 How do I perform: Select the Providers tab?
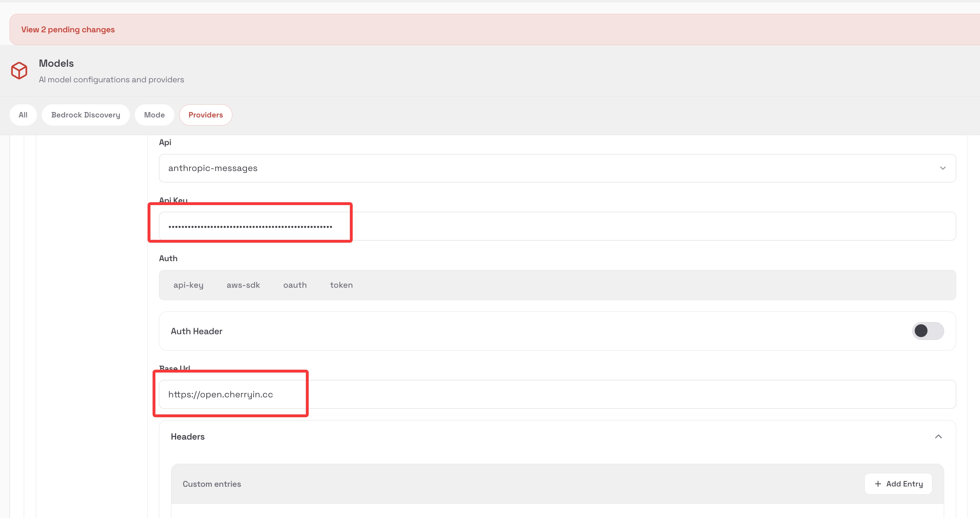tap(205, 115)
